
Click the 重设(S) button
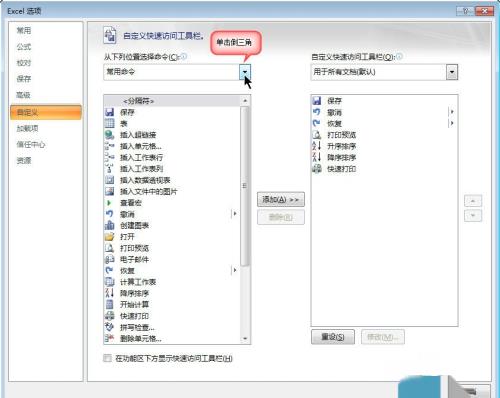coord(333,337)
